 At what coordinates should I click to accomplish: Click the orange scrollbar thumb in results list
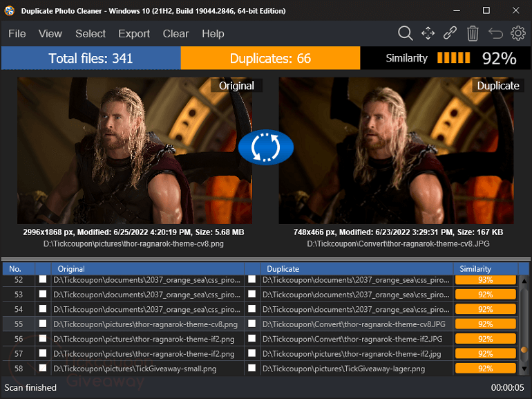(x=524, y=349)
